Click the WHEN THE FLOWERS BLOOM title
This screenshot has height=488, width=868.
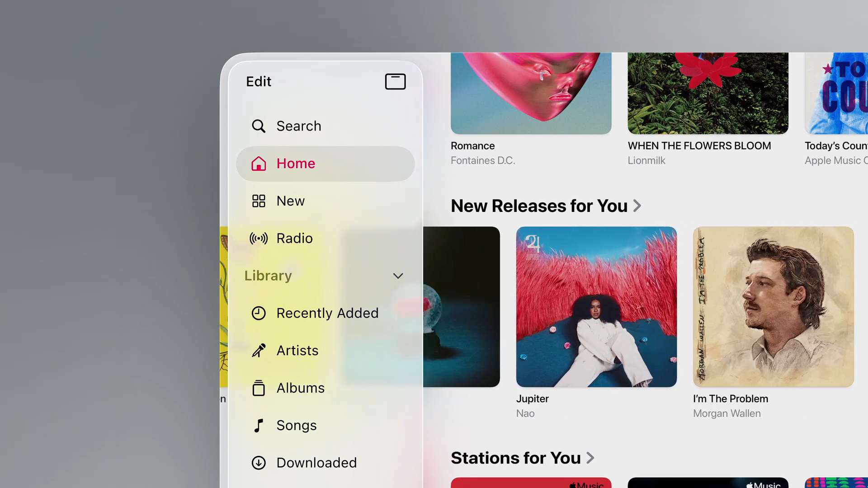(x=699, y=146)
